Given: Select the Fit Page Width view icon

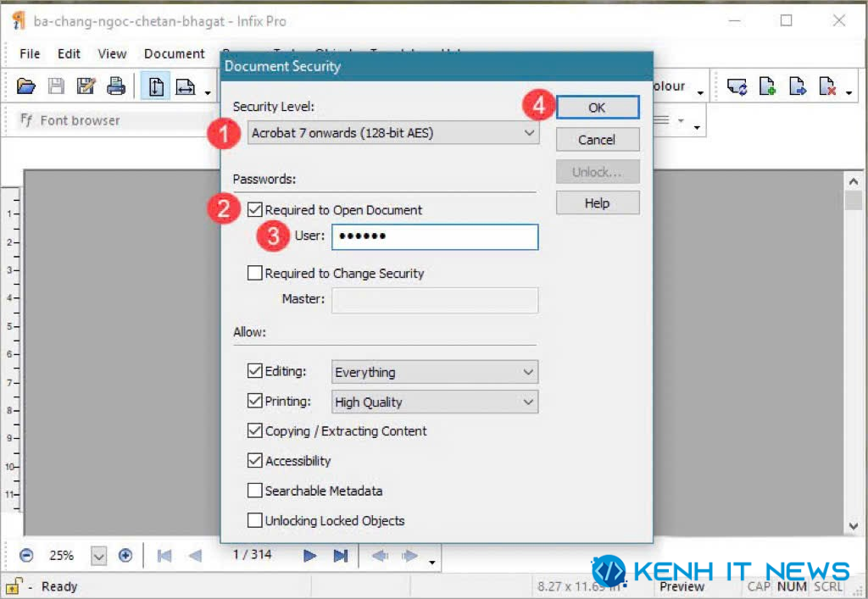Looking at the screenshot, I should (x=186, y=86).
